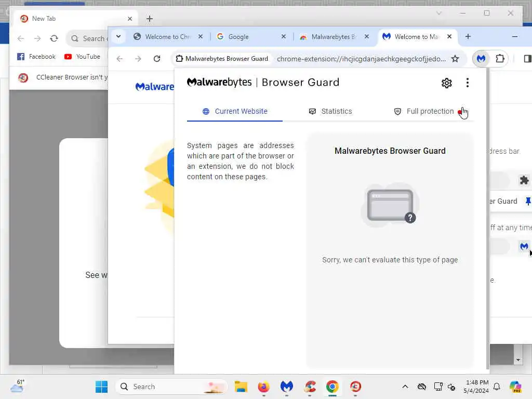Open CCleaner from the taskbar
Image resolution: width=532 pixels, height=399 pixels.
(310, 387)
